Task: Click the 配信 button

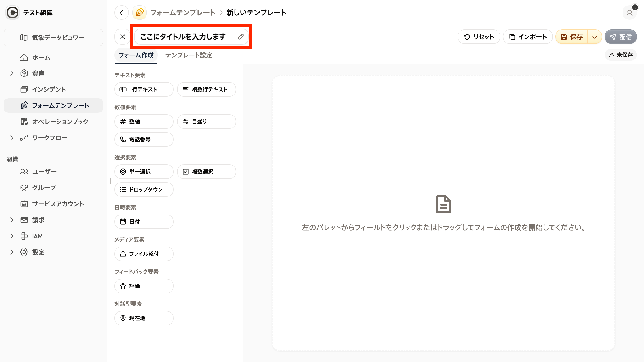Action: [621, 37]
